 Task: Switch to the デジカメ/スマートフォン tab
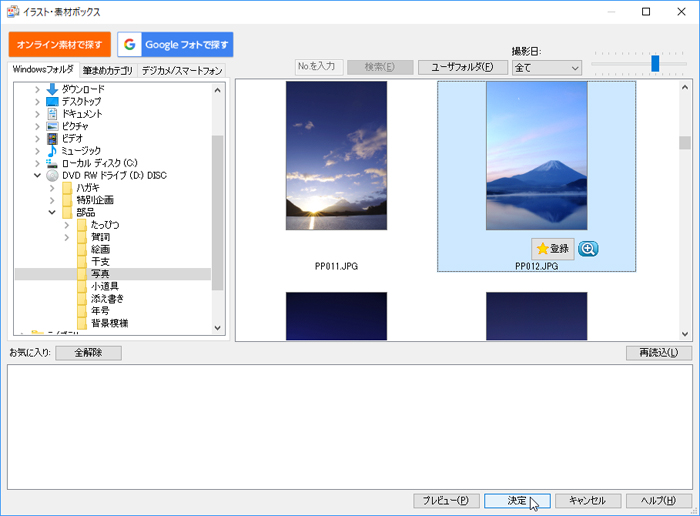click(182, 71)
